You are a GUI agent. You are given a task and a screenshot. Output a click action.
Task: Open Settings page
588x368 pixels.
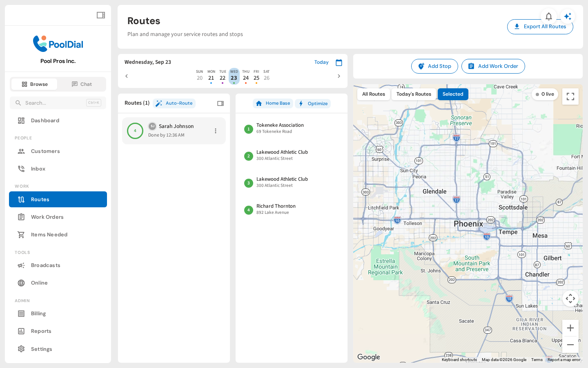[x=58, y=349]
